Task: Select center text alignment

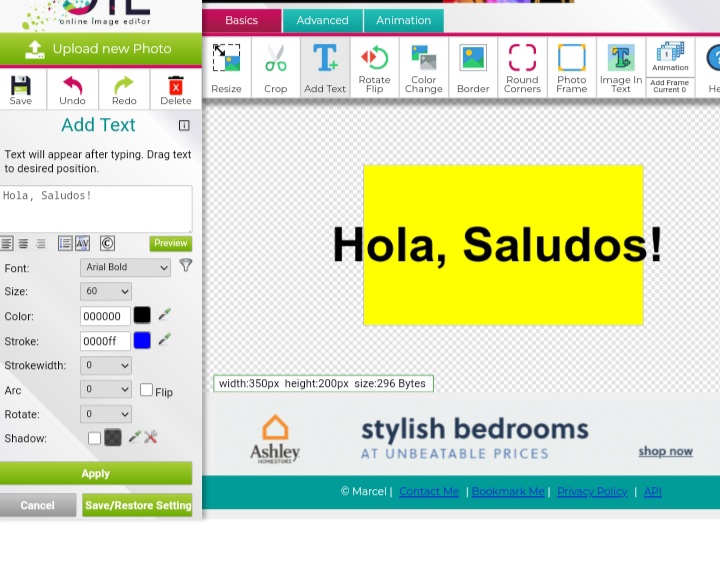Action: [x=23, y=244]
